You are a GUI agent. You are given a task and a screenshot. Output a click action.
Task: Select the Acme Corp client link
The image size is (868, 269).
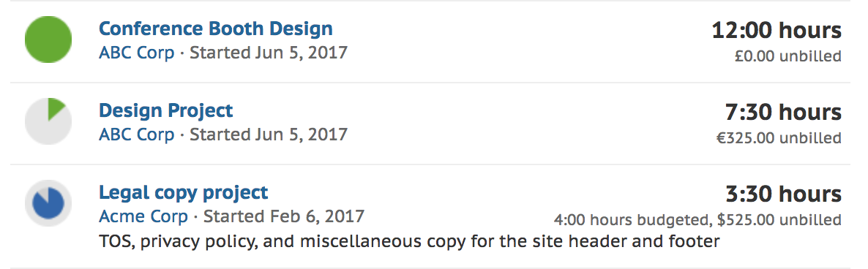pos(143,216)
